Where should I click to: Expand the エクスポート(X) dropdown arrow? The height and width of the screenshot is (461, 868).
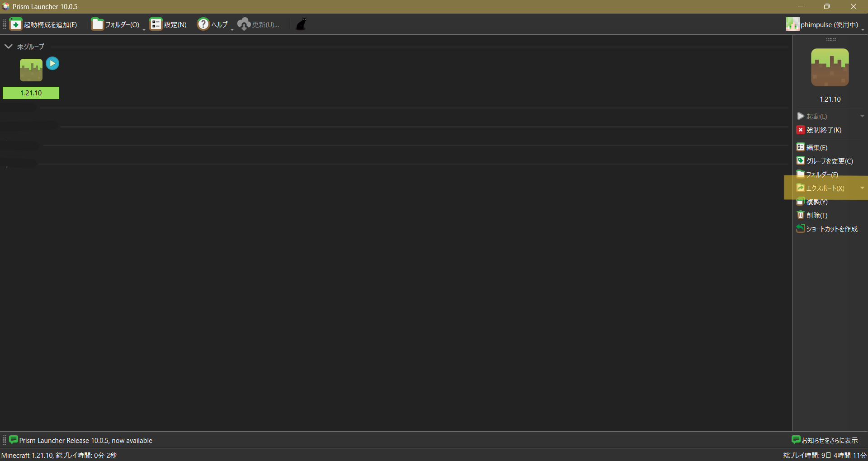[x=862, y=188]
